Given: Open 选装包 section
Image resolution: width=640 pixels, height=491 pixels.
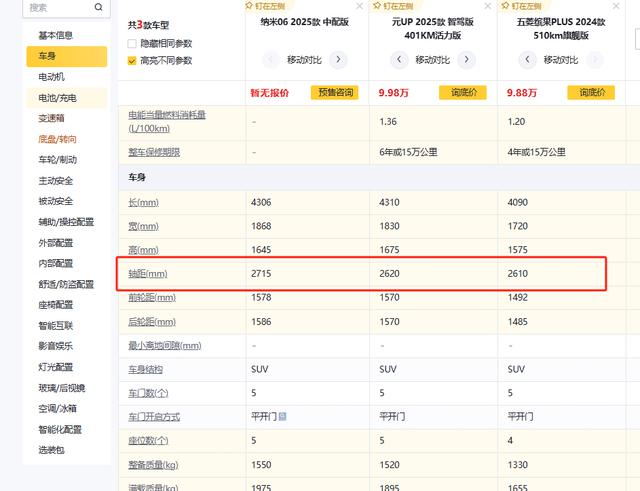Looking at the screenshot, I should [x=51, y=450].
